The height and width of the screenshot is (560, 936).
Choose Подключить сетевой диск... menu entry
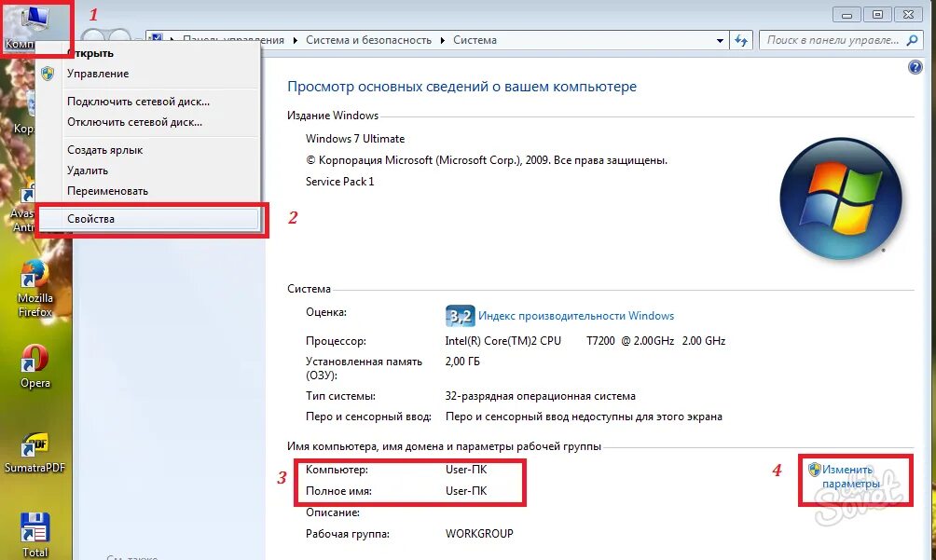pyautogui.click(x=147, y=102)
